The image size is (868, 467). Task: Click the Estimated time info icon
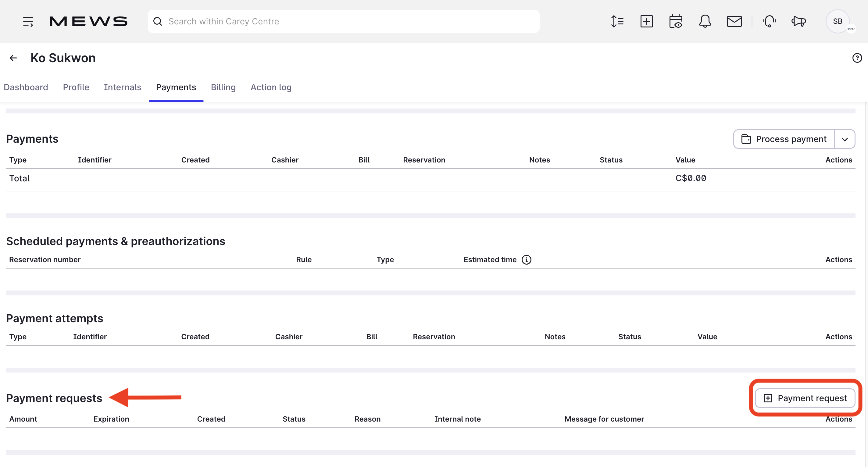click(x=526, y=260)
